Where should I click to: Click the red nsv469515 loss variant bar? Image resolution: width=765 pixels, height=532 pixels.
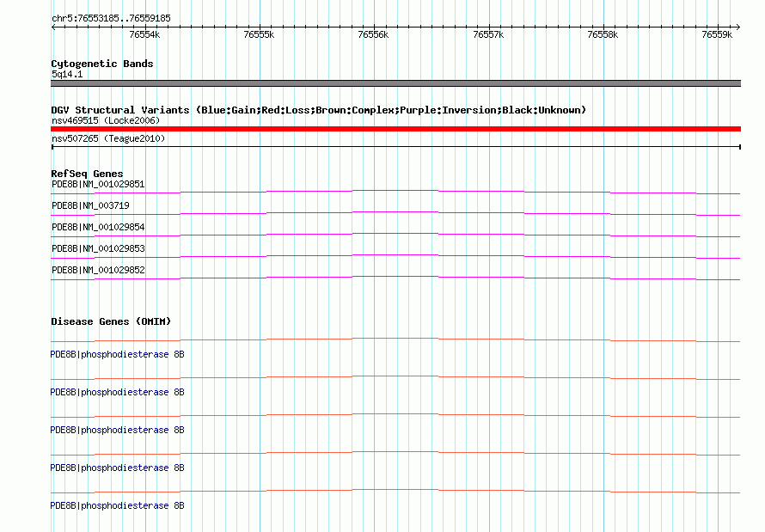[x=395, y=129]
